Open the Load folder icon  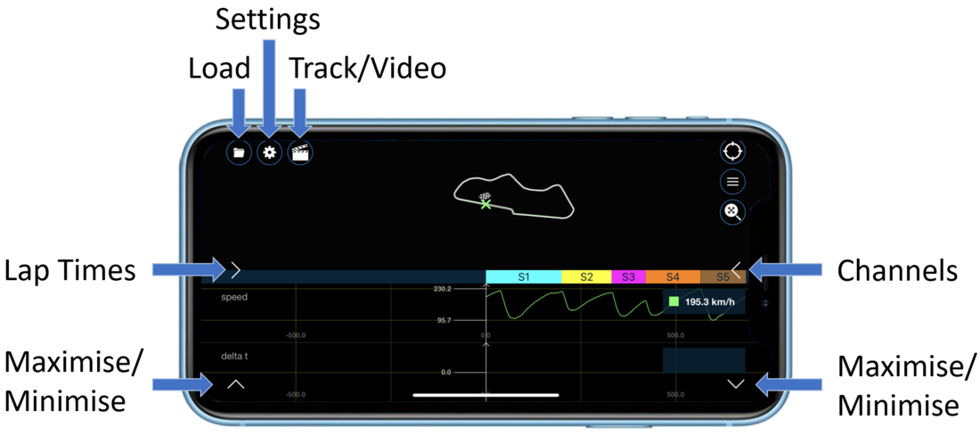click(239, 152)
